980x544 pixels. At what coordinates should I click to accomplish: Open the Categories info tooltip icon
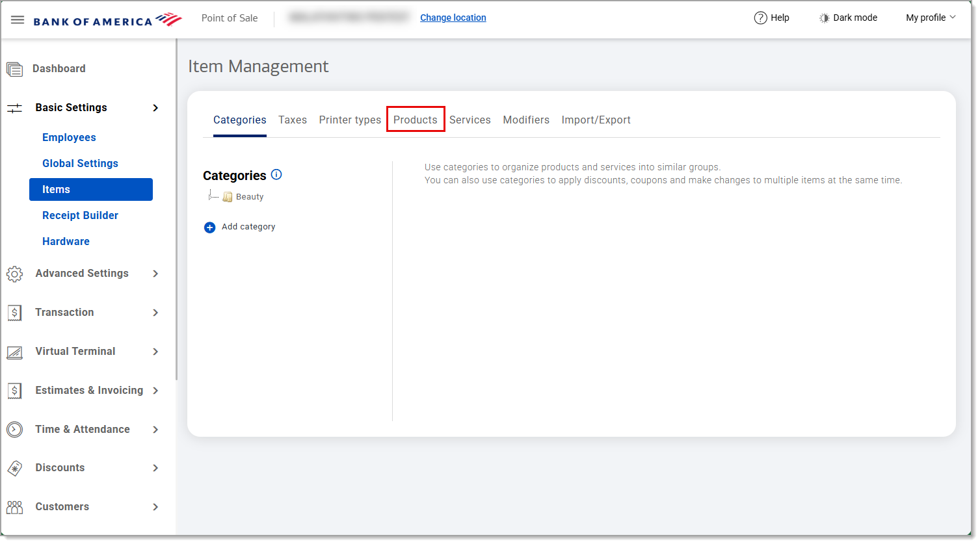[276, 174]
